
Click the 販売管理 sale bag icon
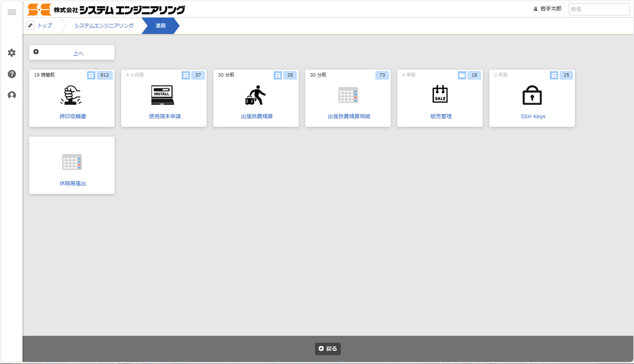tap(440, 95)
